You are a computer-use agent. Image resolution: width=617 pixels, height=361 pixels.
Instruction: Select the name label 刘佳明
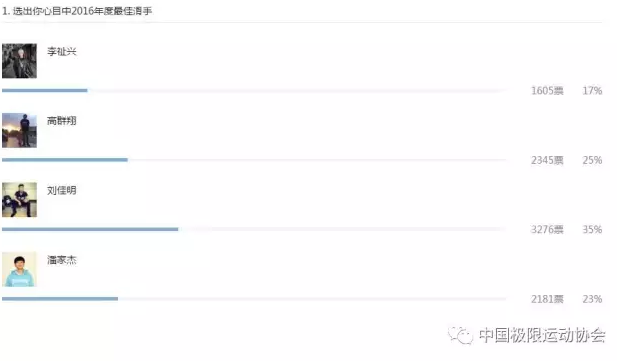tap(62, 191)
